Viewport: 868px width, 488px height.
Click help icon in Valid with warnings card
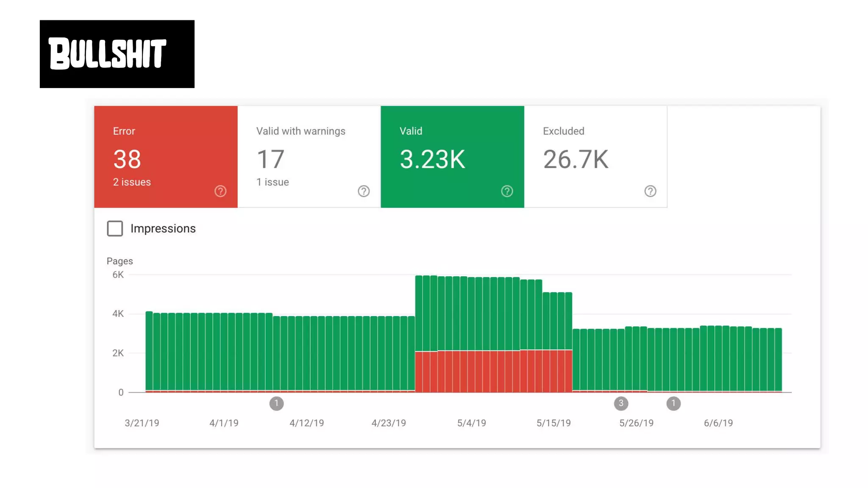(364, 191)
